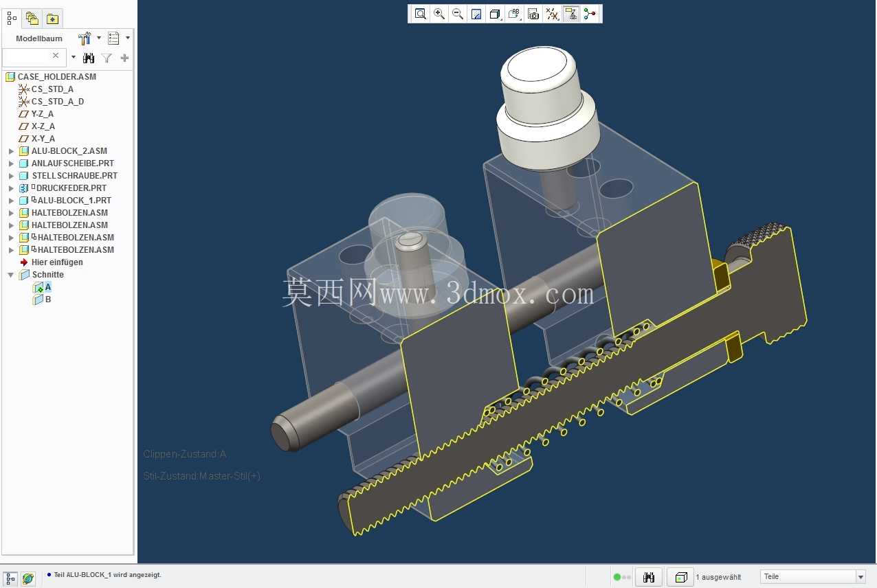Click the Model Tree filter funnel icon
Image resolution: width=877 pixels, height=588 pixels.
tap(107, 58)
